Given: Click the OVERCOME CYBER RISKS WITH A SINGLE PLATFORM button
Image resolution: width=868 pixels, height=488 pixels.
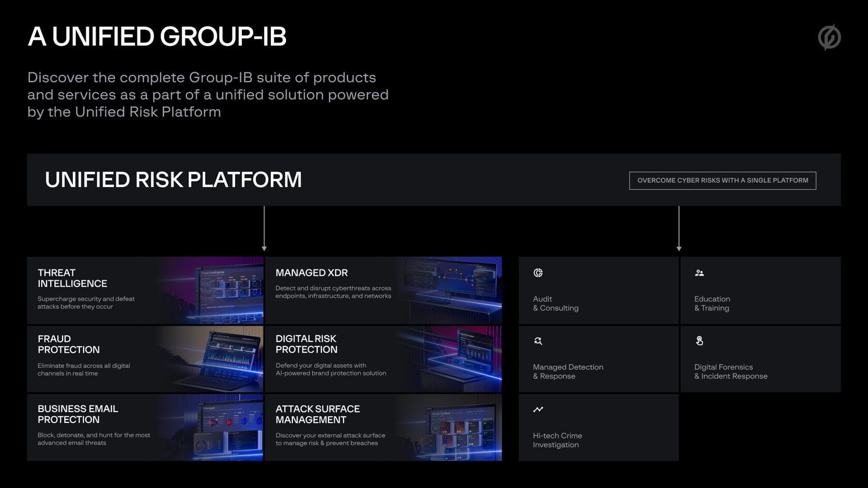Looking at the screenshot, I should (722, 180).
